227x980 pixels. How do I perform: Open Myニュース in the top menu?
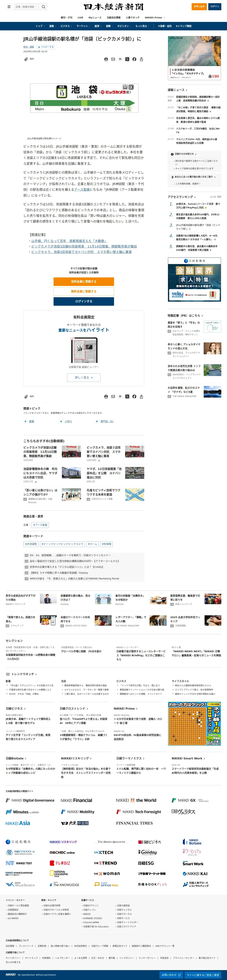pos(95,17)
